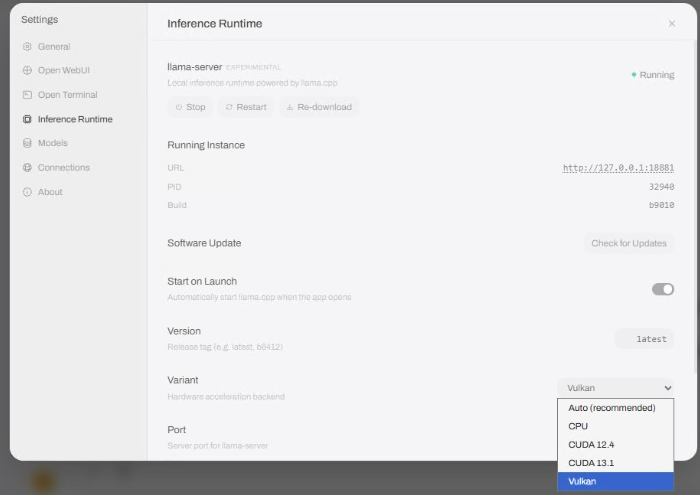Click the General gear icon in sidebar

(27, 46)
